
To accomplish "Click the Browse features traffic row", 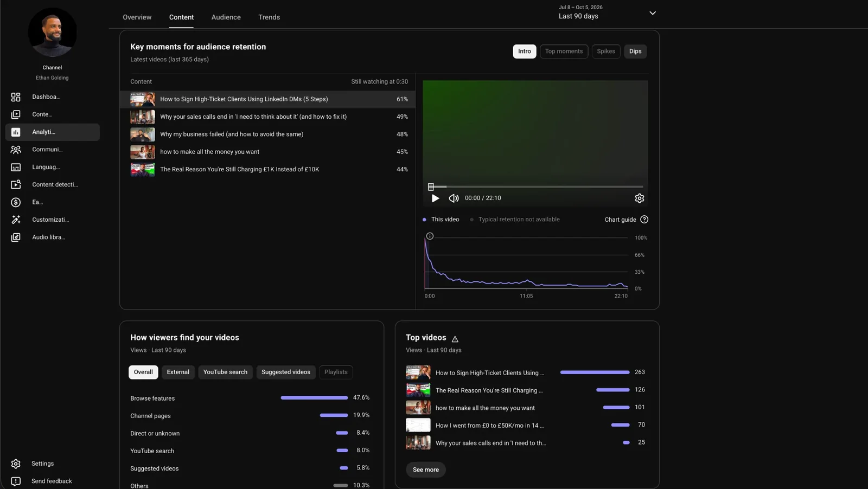I will coord(250,398).
